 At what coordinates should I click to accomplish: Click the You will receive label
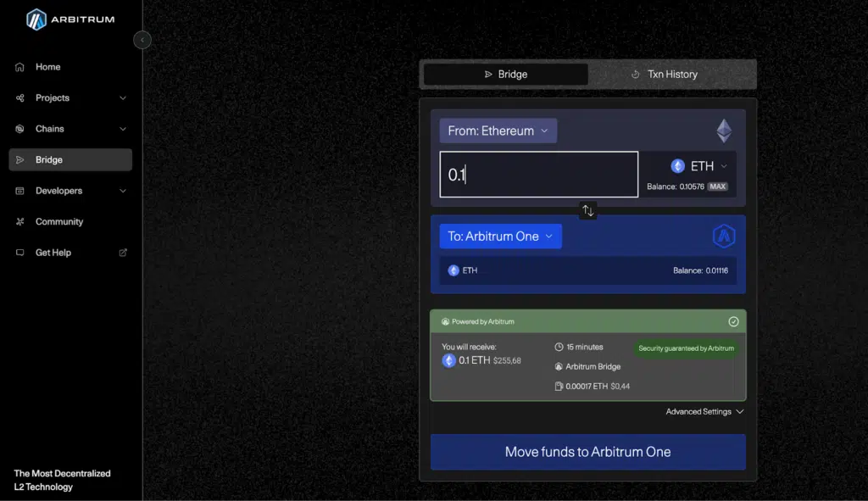pyautogui.click(x=469, y=347)
